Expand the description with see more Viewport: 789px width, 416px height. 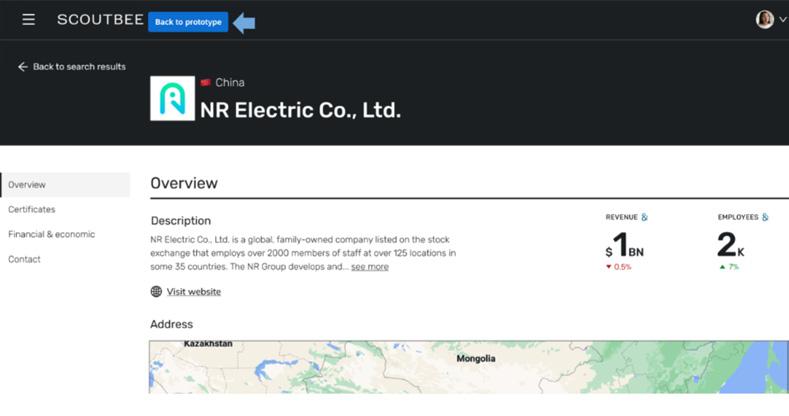[370, 267]
